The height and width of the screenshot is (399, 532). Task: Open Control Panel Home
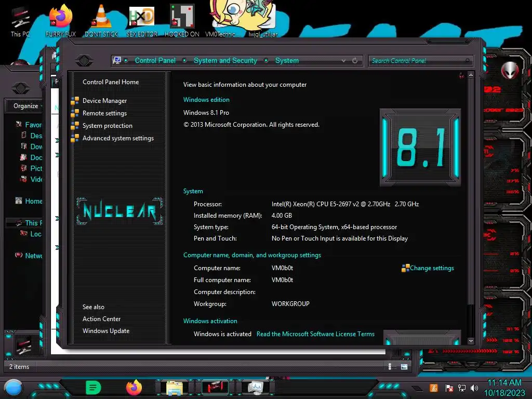[x=111, y=82]
